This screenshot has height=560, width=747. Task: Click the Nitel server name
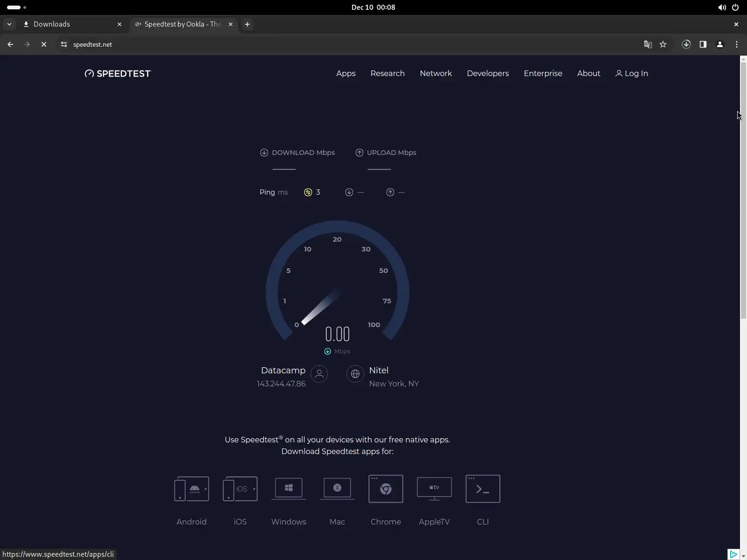coord(379,370)
